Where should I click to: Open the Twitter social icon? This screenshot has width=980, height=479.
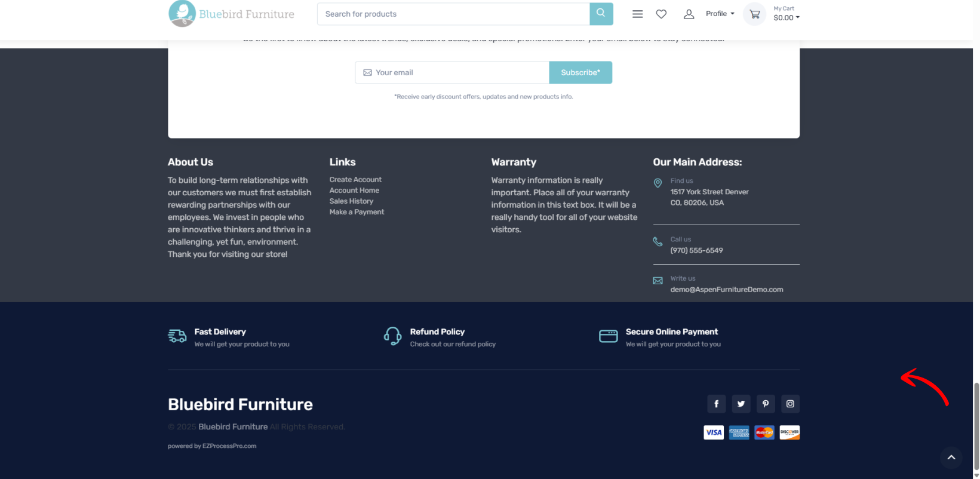pyautogui.click(x=741, y=404)
